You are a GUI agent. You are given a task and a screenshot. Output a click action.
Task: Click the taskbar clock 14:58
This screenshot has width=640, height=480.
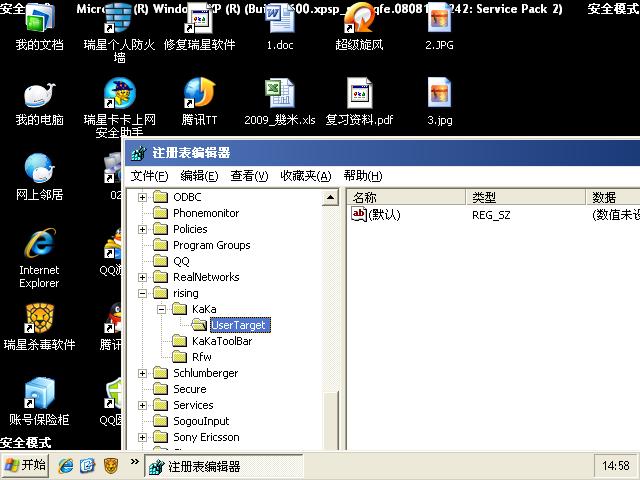pos(616,466)
